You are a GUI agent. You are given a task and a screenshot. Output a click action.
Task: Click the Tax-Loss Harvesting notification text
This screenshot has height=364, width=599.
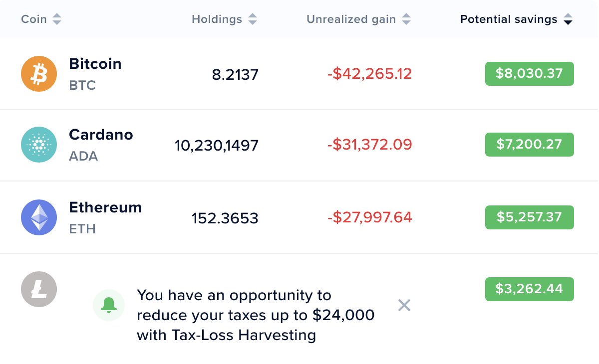click(256, 315)
